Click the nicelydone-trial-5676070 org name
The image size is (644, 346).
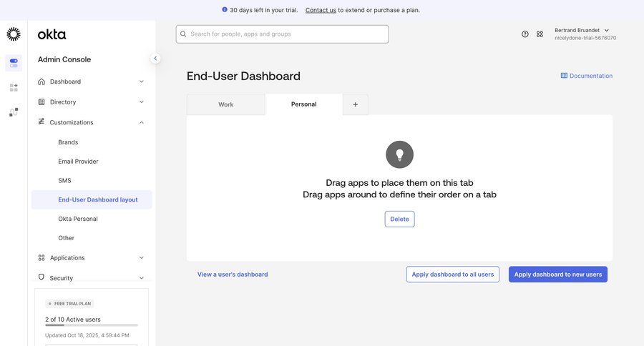coord(585,38)
